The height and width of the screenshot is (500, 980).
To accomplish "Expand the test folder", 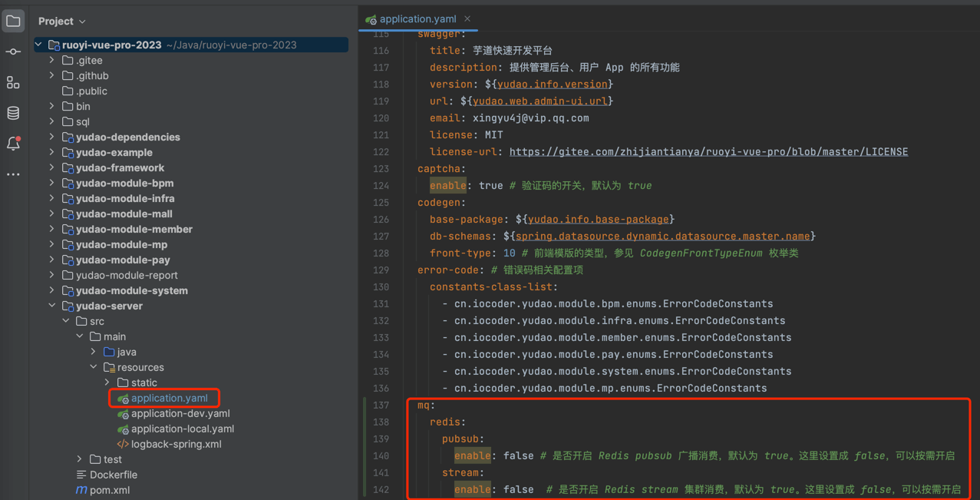I will click(x=80, y=459).
